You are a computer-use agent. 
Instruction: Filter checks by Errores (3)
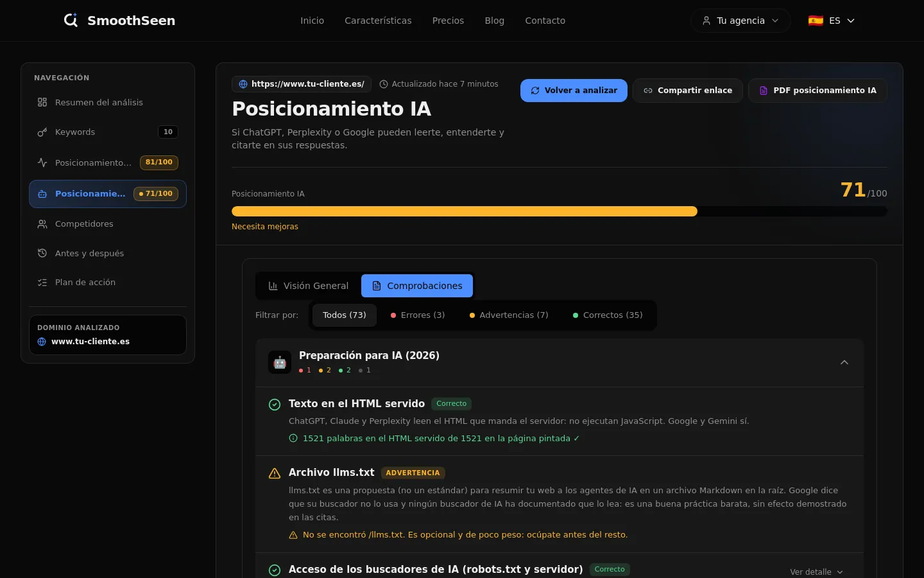point(418,315)
